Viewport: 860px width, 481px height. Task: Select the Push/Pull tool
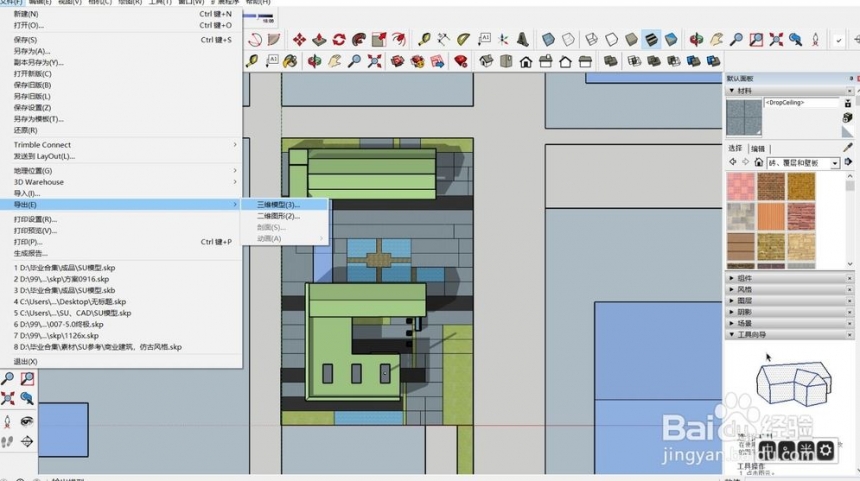tap(319, 39)
